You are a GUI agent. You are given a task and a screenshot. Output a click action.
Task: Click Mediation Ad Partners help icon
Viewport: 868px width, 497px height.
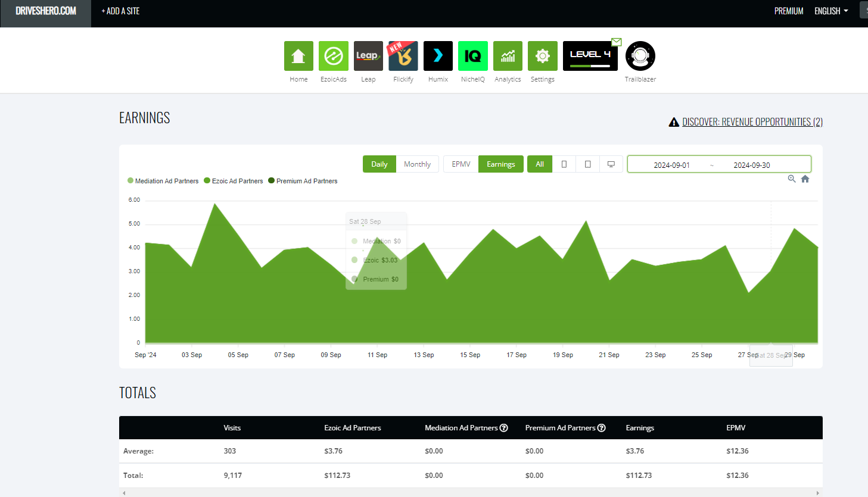click(x=504, y=428)
